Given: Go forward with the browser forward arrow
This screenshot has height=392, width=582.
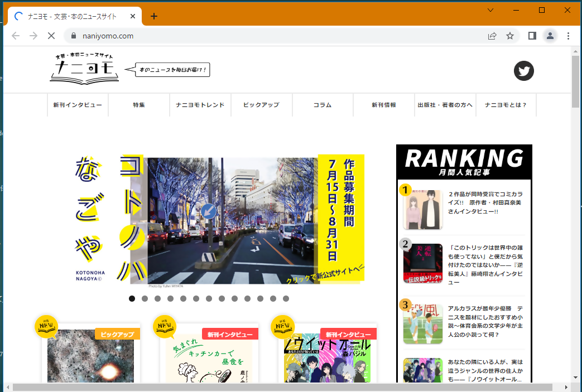Looking at the screenshot, I should coord(33,36).
